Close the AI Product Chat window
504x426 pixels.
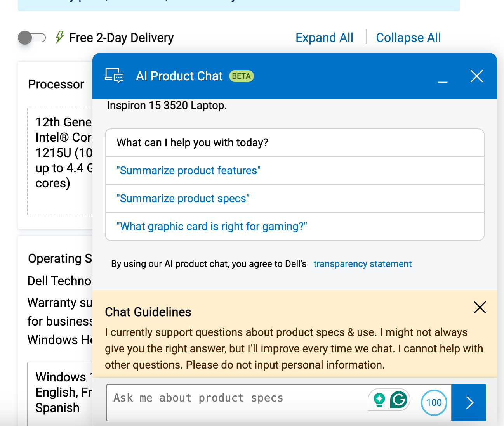(477, 76)
